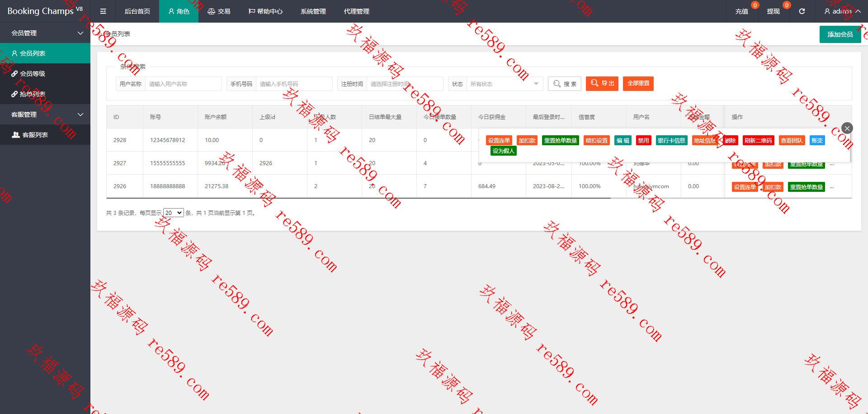Open the 交易 top menu

point(219,11)
